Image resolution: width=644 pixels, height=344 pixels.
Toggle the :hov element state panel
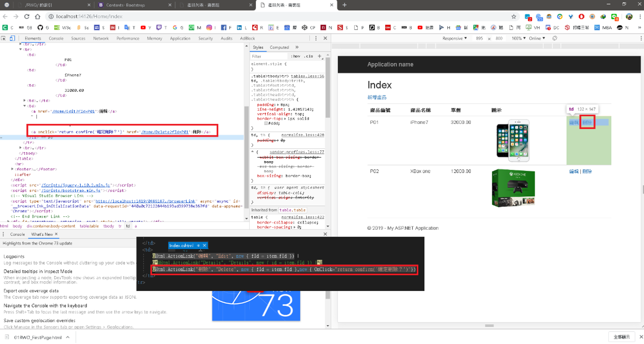click(296, 56)
